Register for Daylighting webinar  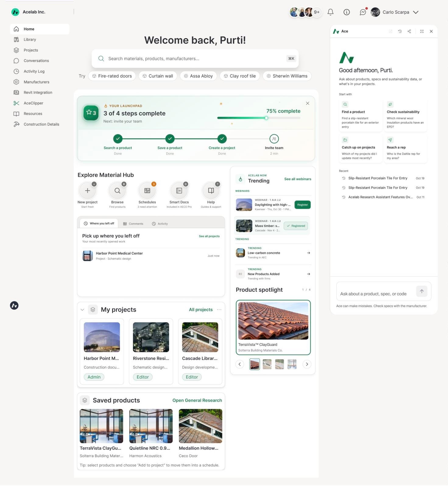coord(302,205)
